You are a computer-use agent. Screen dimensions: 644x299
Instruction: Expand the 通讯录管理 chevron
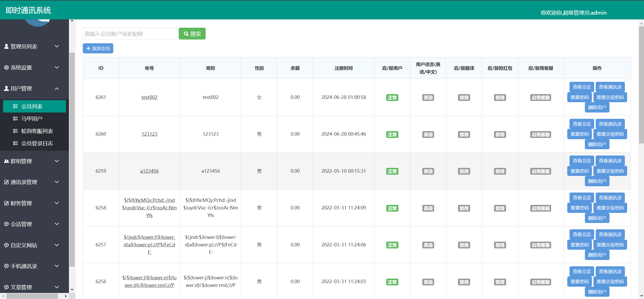(x=57, y=182)
